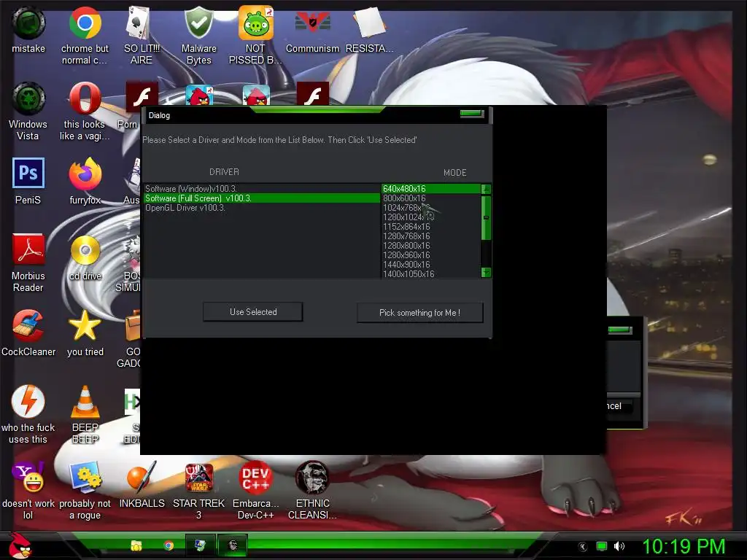Click the green mode list scrollbar thumb
747x560 pixels.
[486, 217]
